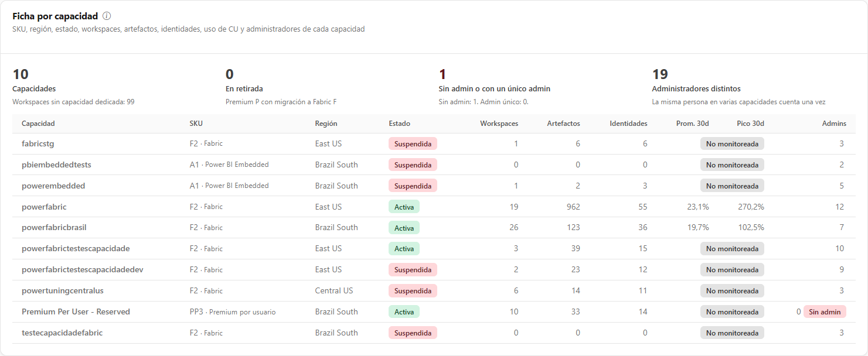Click the Suspendida badge for powerfabrictestescapacidadedev
This screenshot has height=356, width=868.
coord(413,270)
